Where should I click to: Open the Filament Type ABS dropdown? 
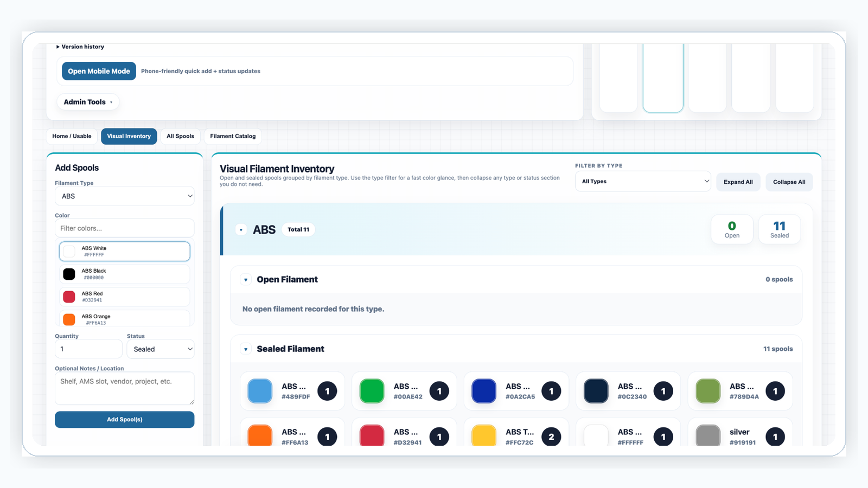coord(125,196)
